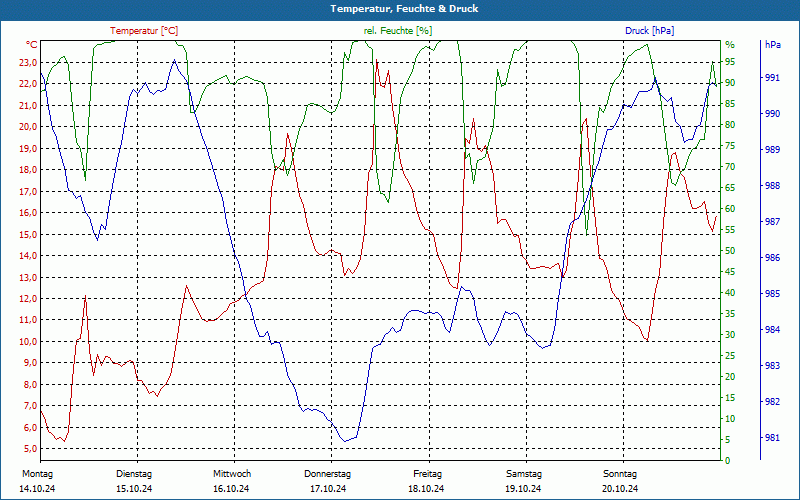Image resolution: width=800 pixels, height=500 pixels.
Task: Select the 'Sonntag' day label
Action: [x=620, y=473]
